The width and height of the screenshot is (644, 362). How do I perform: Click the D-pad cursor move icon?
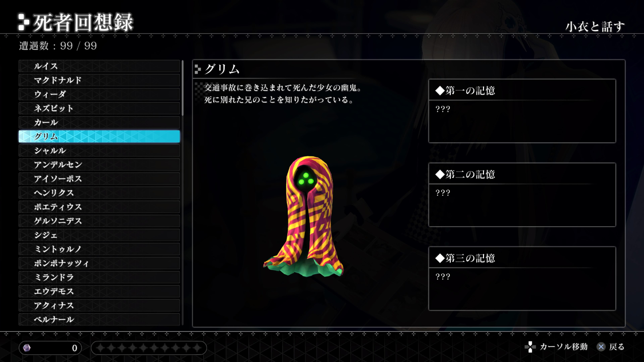tap(530, 347)
